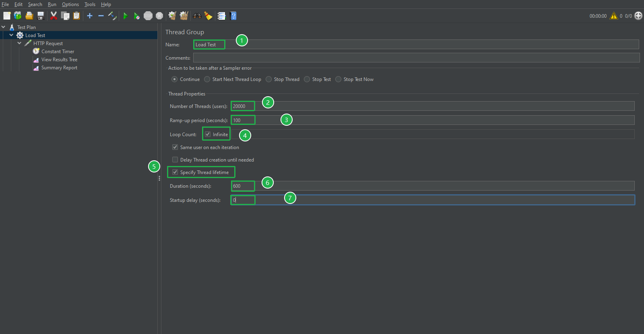Click the Shutdown test icon

pyautogui.click(x=159, y=16)
